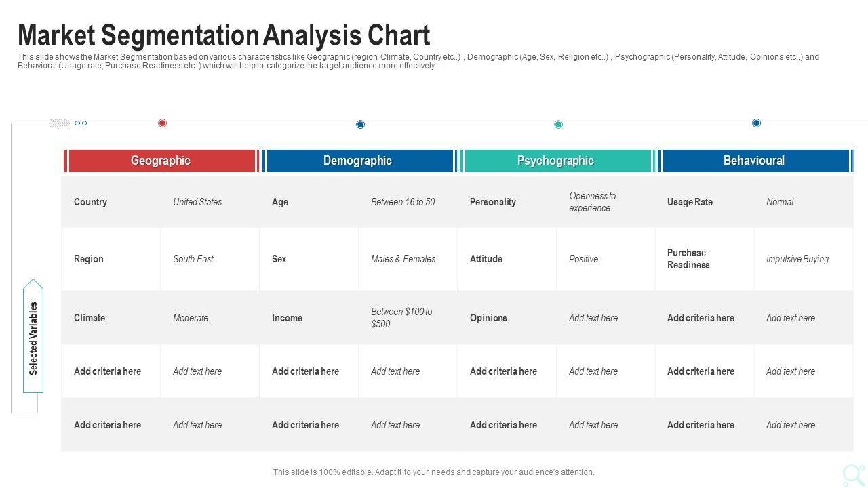Image resolution: width=868 pixels, height=488 pixels.
Task: Select the blue marker dot above Behavioural
Action: click(756, 123)
